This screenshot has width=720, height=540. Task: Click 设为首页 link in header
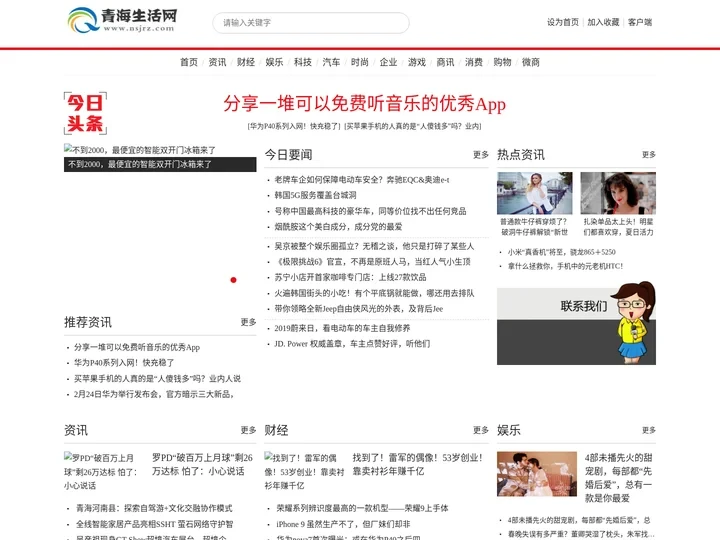click(x=562, y=22)
